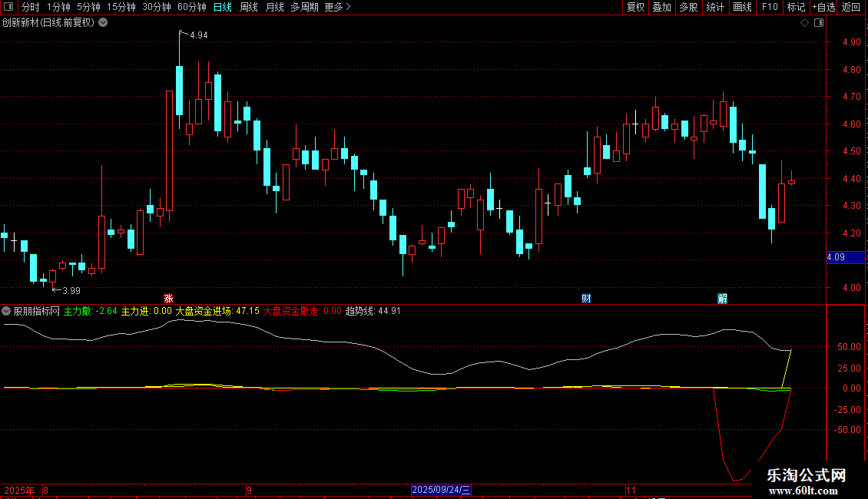
Task: Toggle the right side panel icon near the price axis
Action: pos(819,23)
